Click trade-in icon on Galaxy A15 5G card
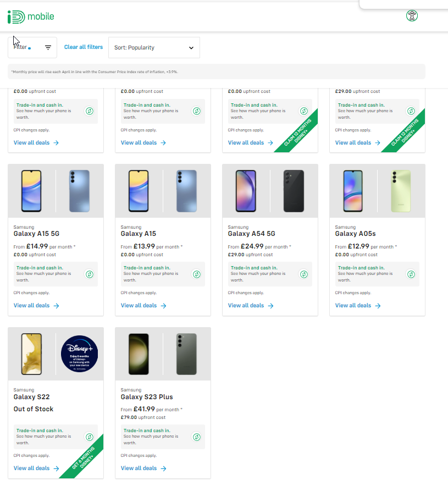 click(x=90, y=274)
